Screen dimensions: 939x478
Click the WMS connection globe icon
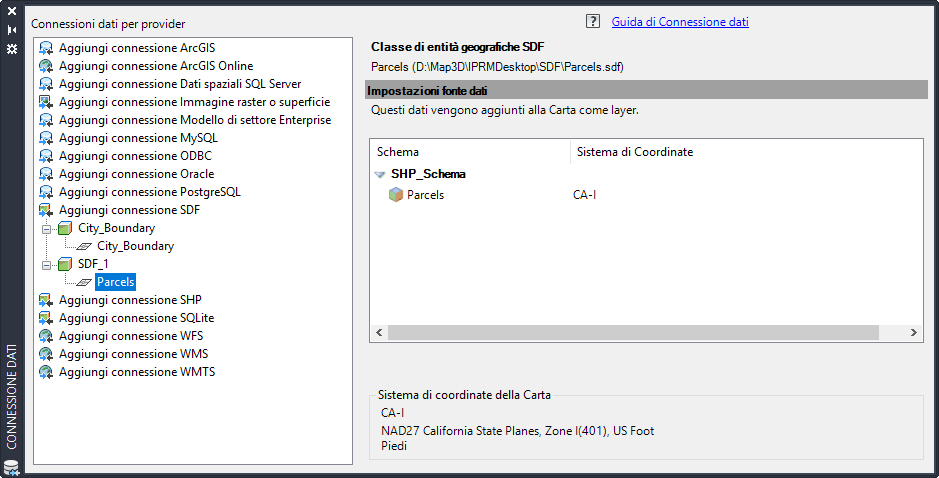tap(46, 354)
